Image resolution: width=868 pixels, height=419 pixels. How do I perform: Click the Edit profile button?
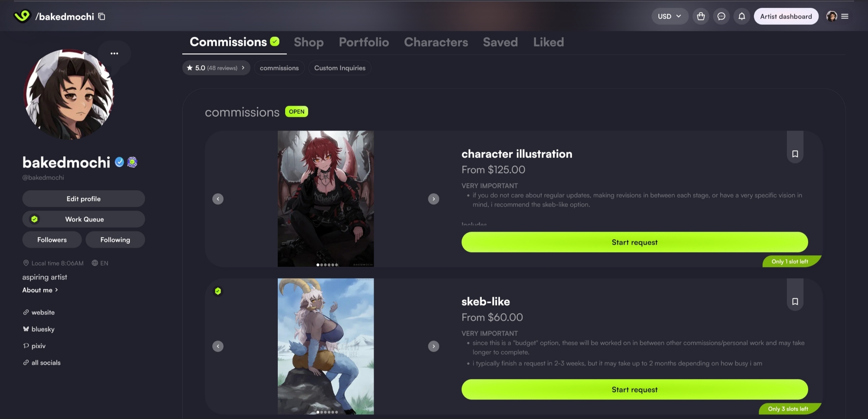pyautogui.click(x=83, y=199)
